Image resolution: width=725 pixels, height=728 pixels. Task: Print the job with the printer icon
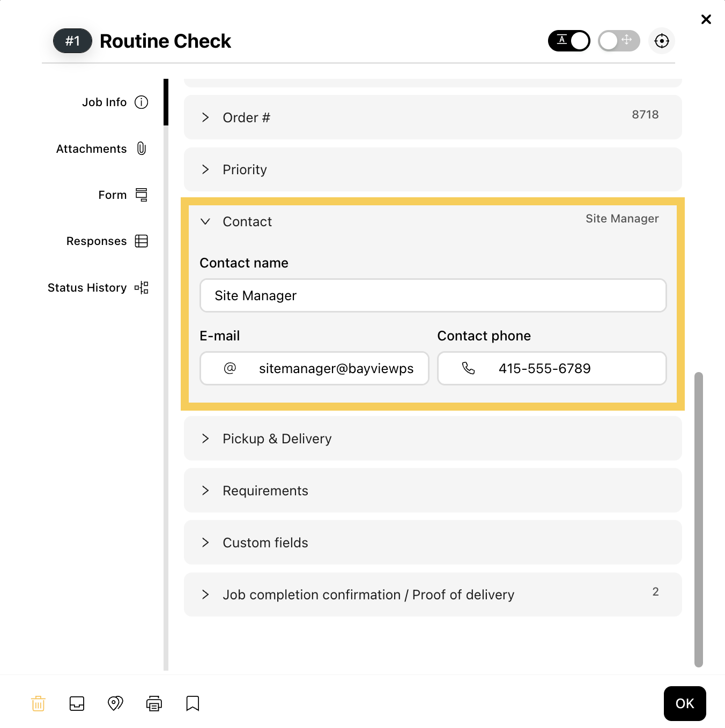[154, 703]
